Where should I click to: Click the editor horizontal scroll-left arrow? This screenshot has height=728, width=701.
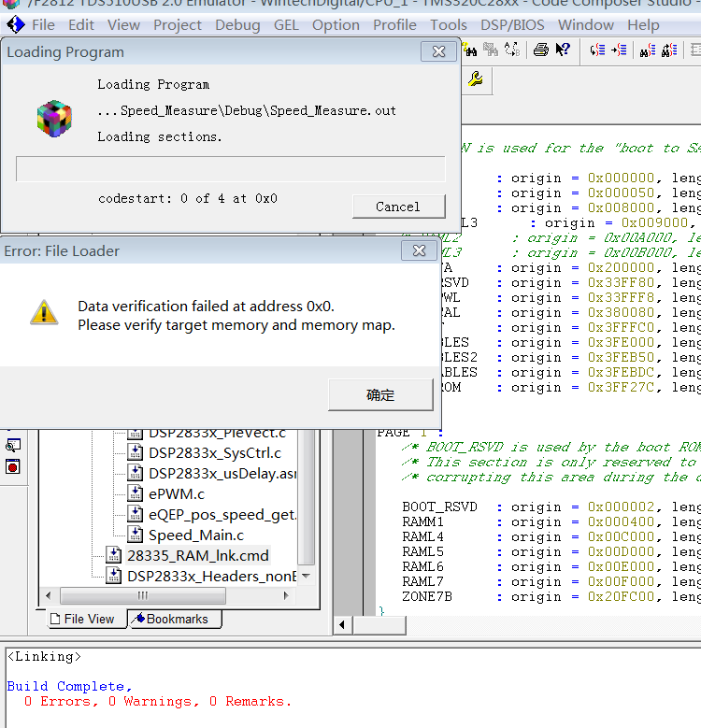[x=343, y=625]
